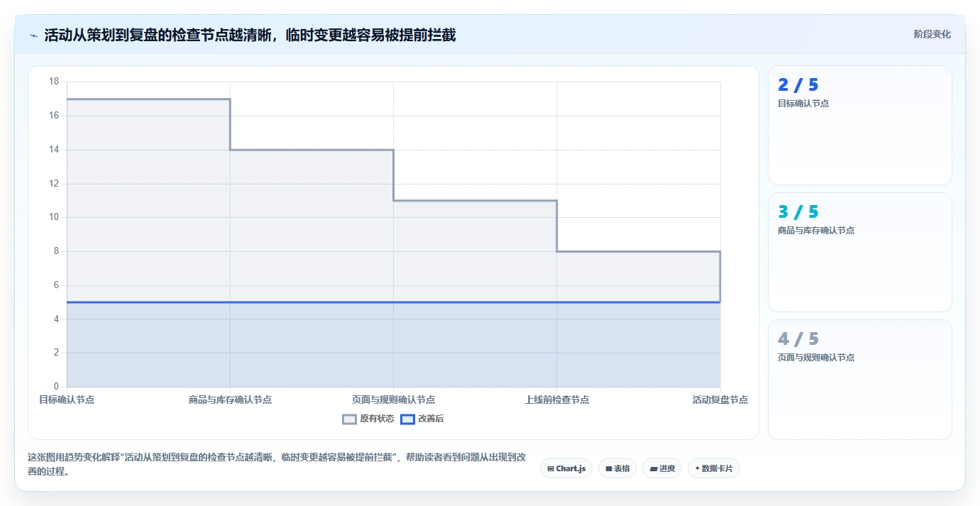Click the 页面与规则确认节点 x-axis label
This screenshot has width=980, height=506.
pos(393,400)
